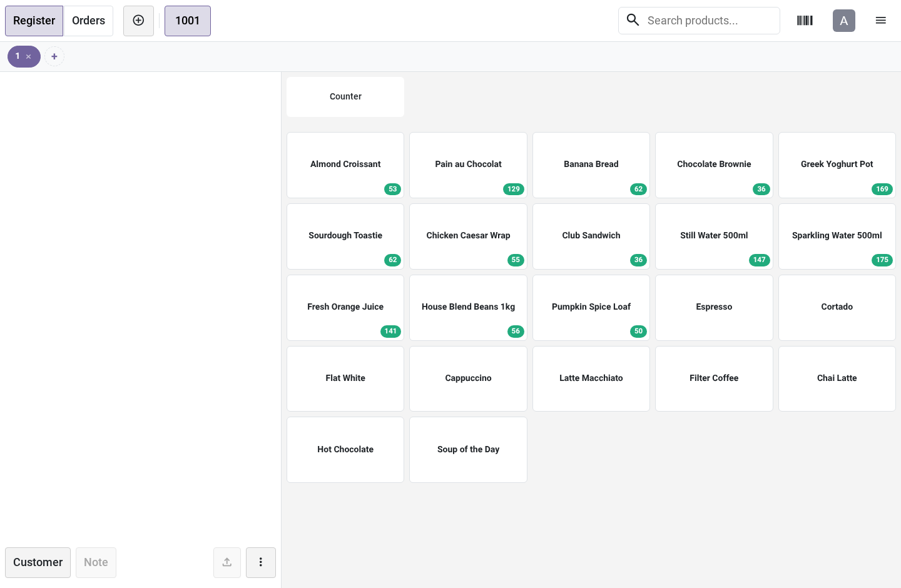This screenshot has width=901, height=588.
Task: Open the hamburger menu
Action: pos(881,21)
